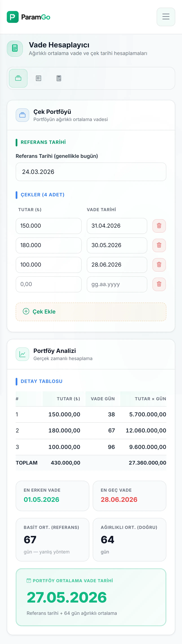The height and width of the screenshot is (644, 182).
Task: Click the ParamGo logo icon
Action: point(13,17)
